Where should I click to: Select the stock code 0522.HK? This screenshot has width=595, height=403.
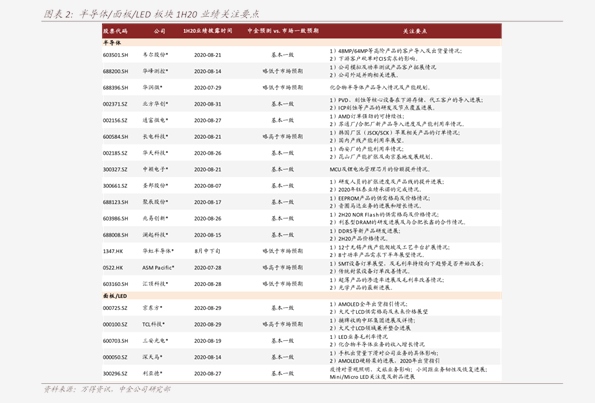click(x=113, y=268)
